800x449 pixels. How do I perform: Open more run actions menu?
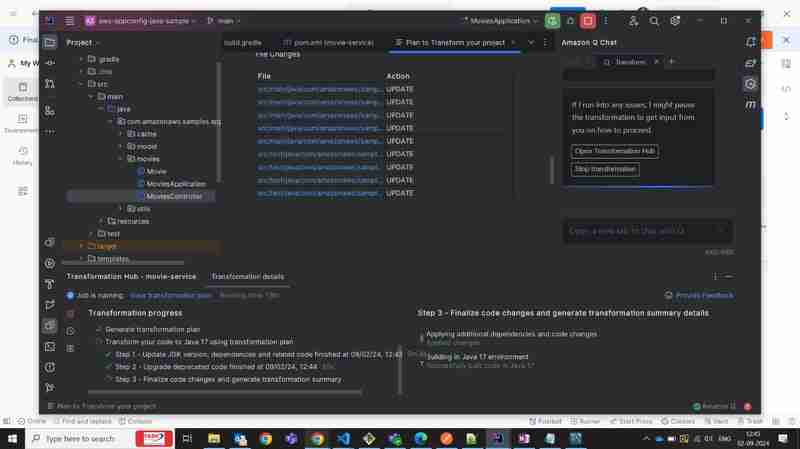point(606,21)
